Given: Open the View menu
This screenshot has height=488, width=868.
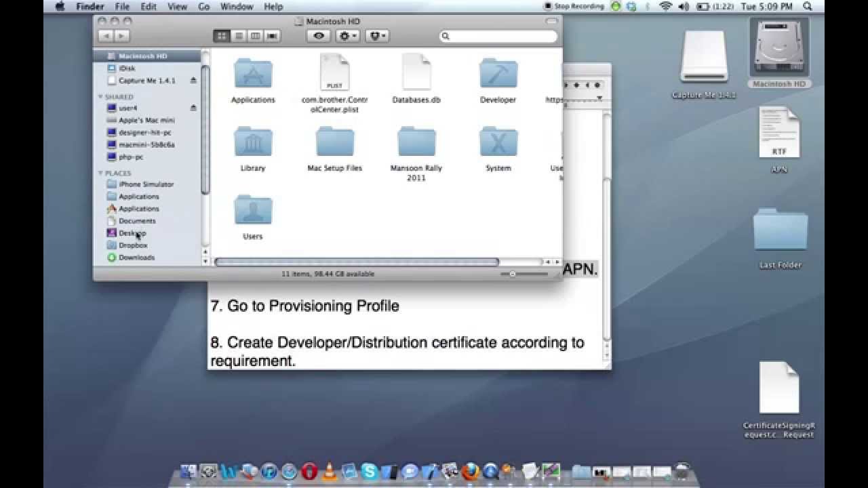Looking at the screenshot, I should click(x=177, y=6).
